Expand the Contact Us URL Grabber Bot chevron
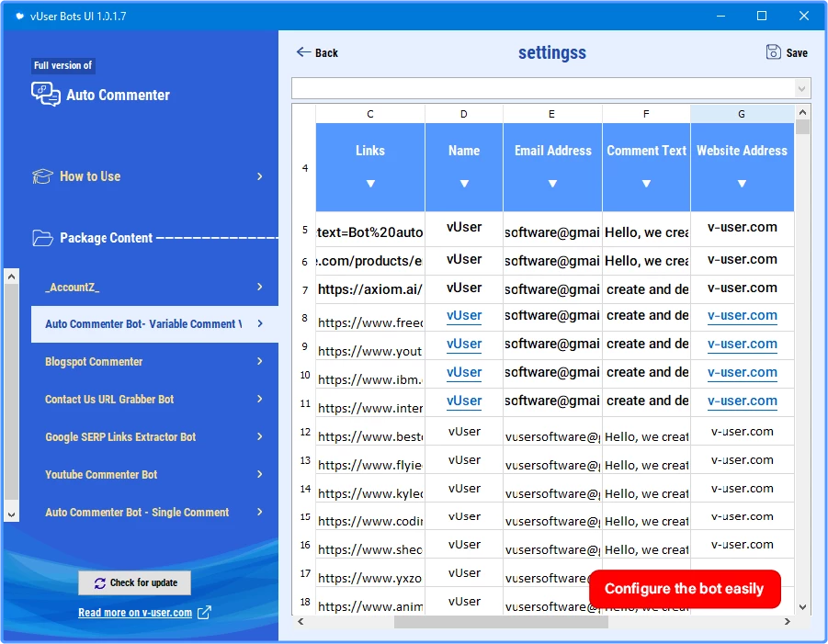 (259, 399)
